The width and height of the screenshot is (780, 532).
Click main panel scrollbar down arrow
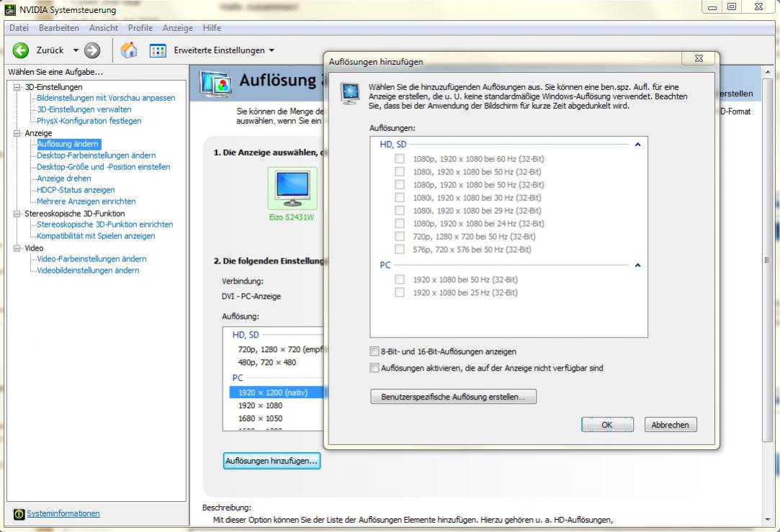tap(768, 520)
